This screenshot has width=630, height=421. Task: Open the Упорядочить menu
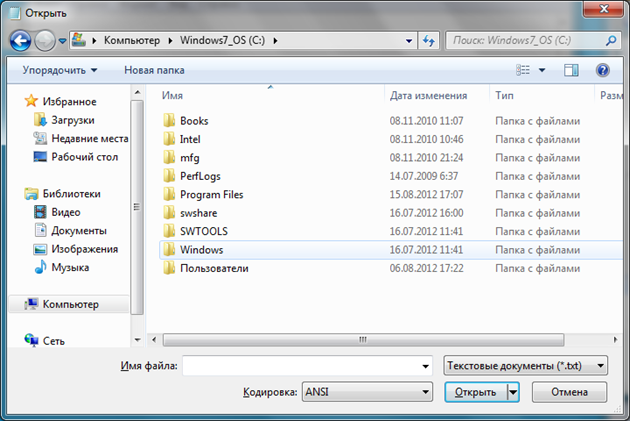61,70
